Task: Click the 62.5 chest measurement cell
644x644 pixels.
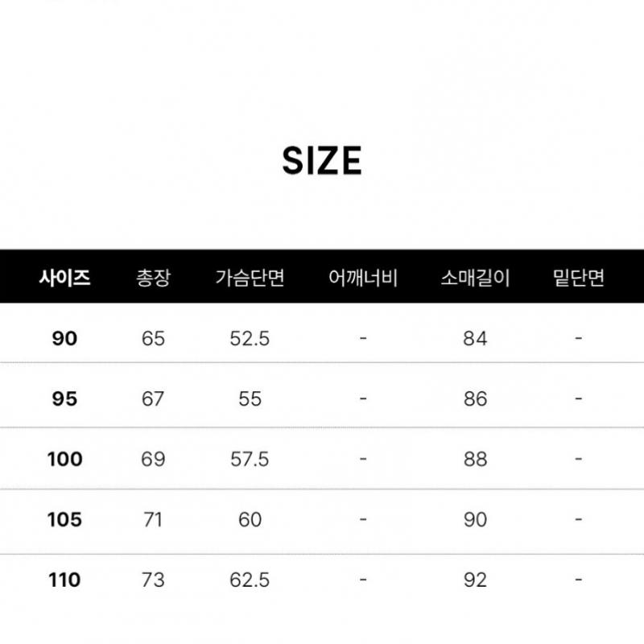Action: click(250, 580)
